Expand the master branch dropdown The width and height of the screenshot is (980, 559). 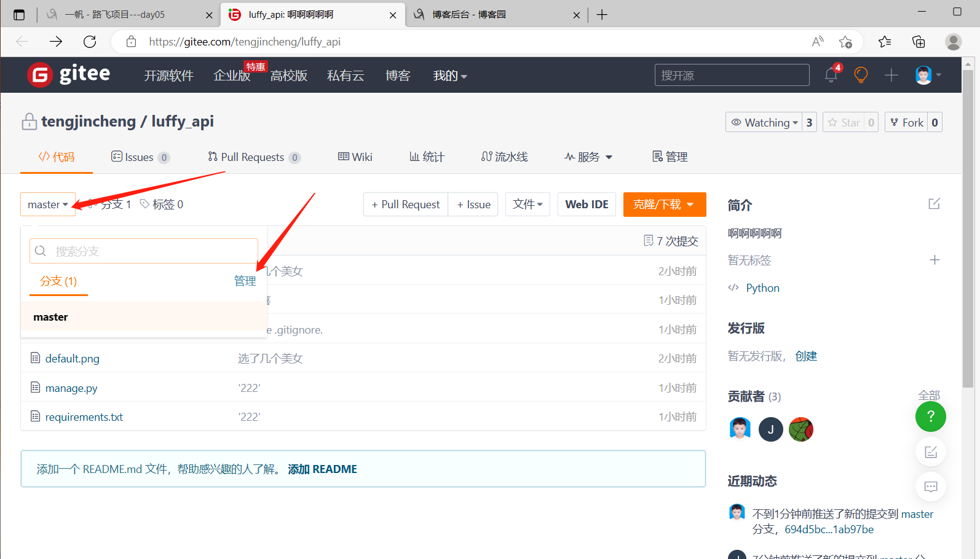click(x=48, y=205)
